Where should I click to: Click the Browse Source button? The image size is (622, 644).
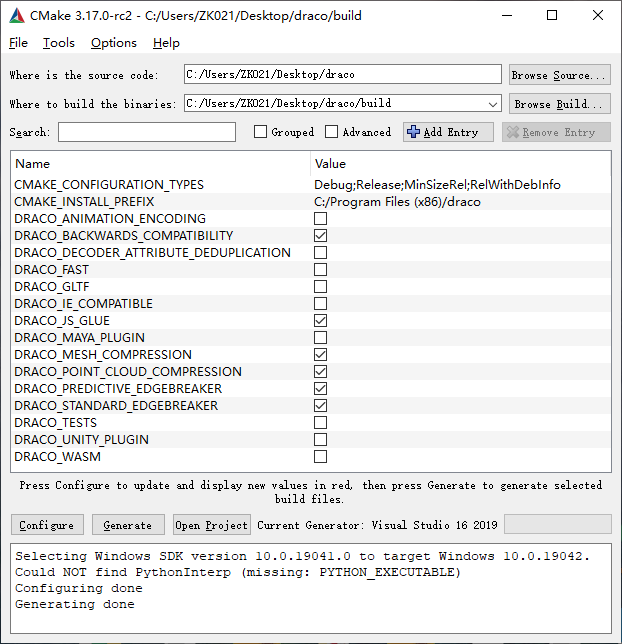click(x=560, y=75)
